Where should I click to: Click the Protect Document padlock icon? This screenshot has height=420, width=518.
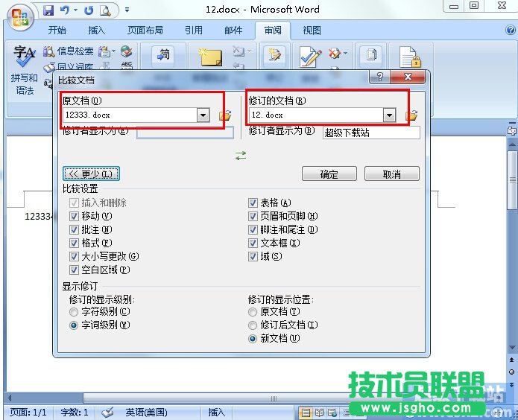[409, 57]
